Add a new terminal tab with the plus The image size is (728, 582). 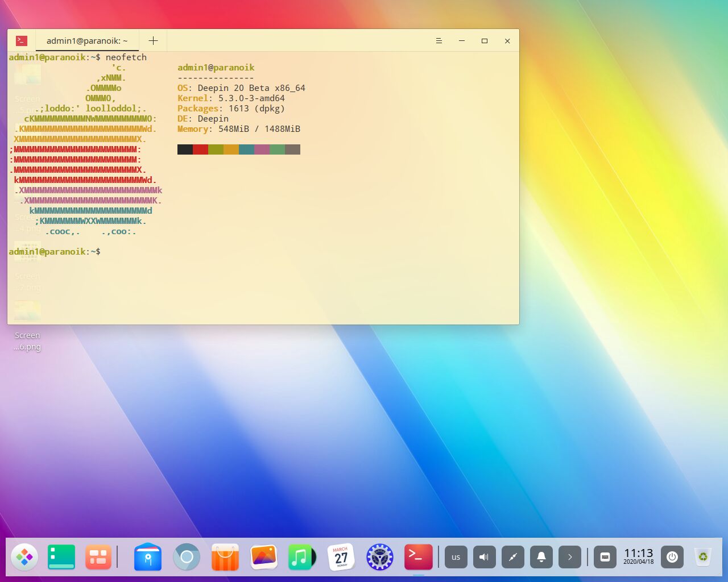pyautogui.click(x=153, y=40)
